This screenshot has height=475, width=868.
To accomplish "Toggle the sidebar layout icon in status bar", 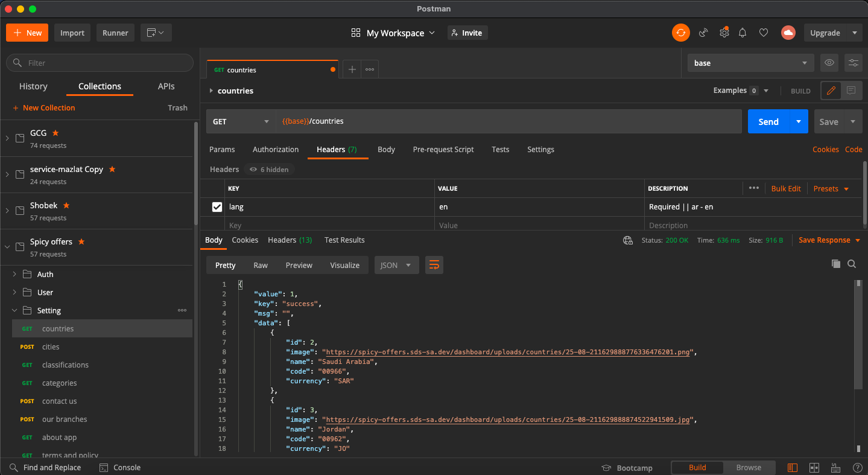I will (793, 468).
